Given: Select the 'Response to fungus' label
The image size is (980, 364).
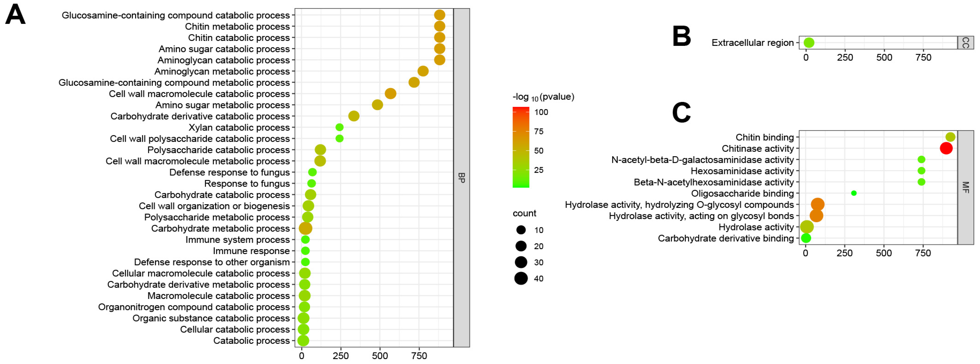Looking at the screenshot, I should (247, 184).
